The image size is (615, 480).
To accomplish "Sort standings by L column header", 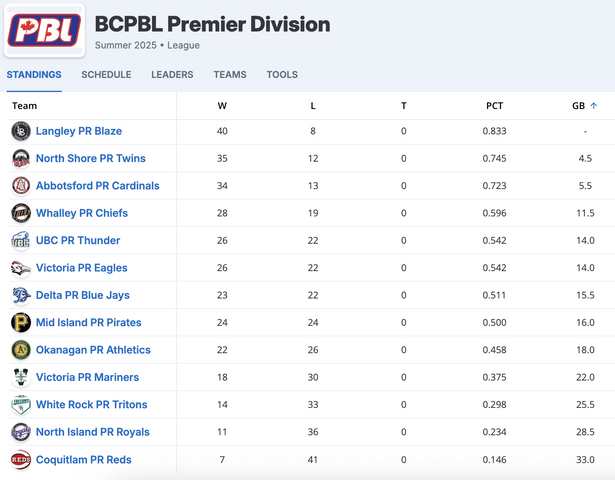I will pos(313,106).
